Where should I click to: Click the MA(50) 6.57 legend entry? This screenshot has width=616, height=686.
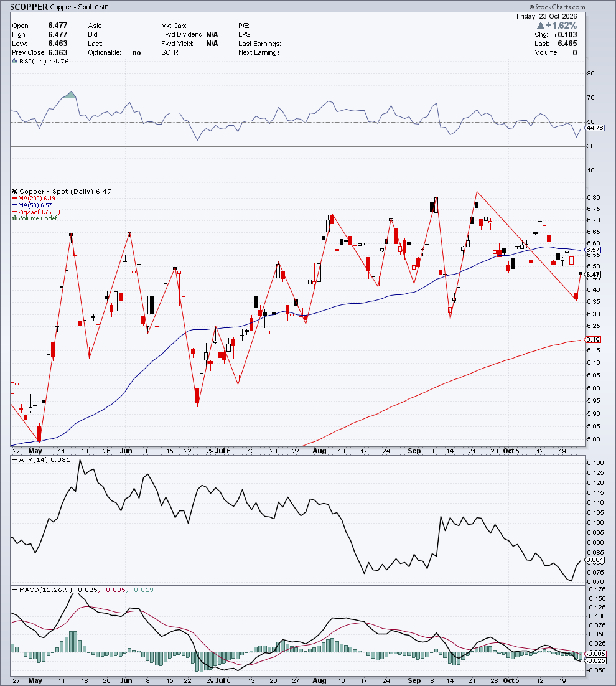pyautogui.click(x=35, y=205)
